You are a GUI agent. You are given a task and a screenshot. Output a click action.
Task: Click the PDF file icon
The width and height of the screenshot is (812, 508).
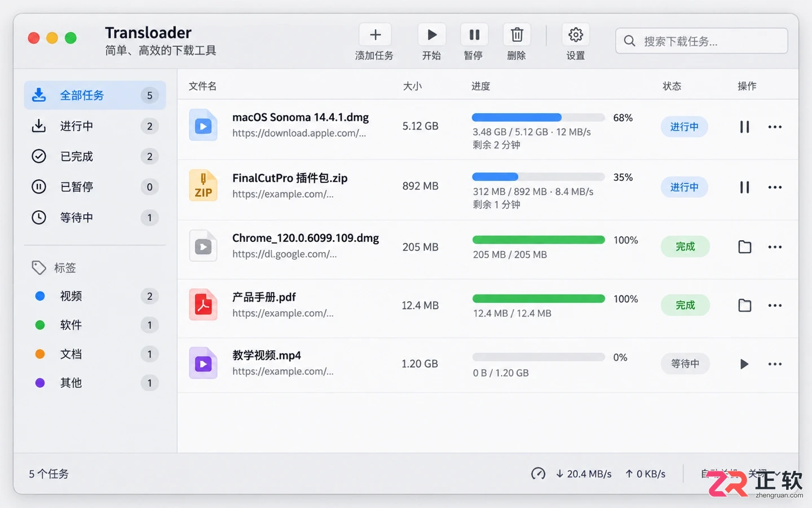pos(203,304)
